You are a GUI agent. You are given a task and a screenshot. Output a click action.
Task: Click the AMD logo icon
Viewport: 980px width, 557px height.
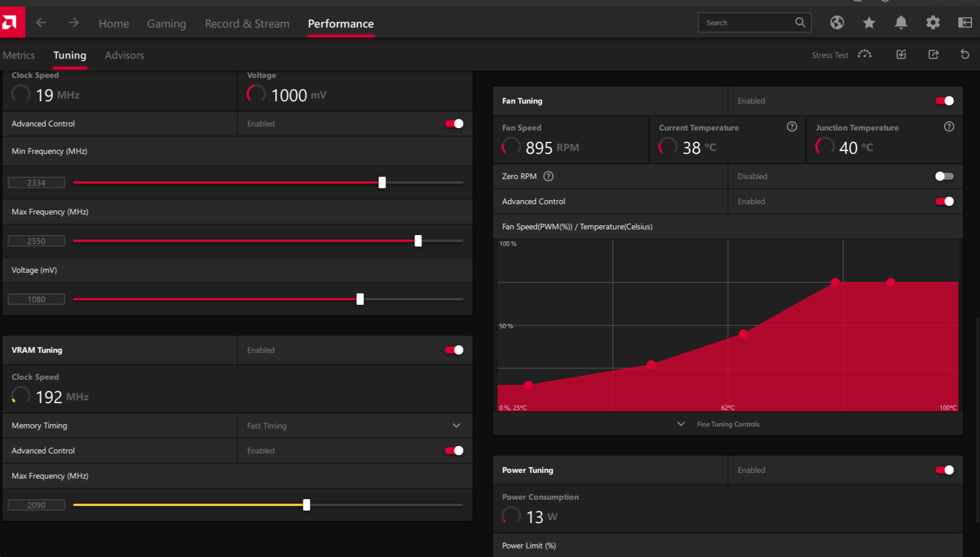pyautogui.click(x=10, y=23)
